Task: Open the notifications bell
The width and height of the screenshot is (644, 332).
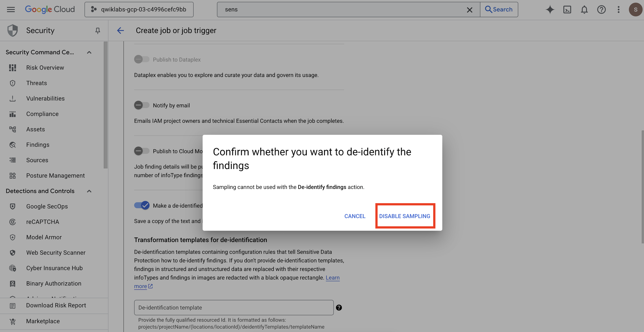Action: coord(584,10)
